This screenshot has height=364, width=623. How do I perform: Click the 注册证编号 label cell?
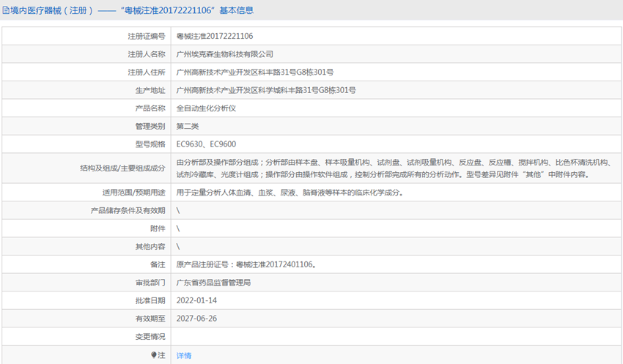[x=86, y=36]
